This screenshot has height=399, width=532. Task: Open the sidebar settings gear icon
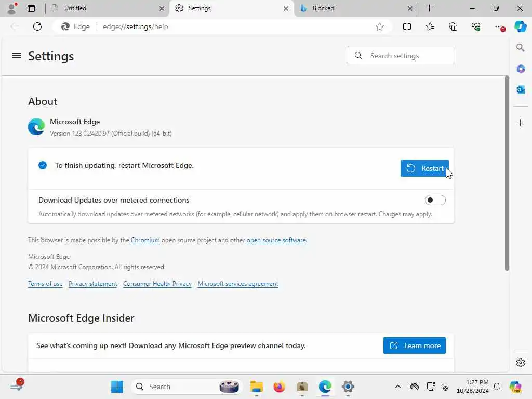coord(521,363)
